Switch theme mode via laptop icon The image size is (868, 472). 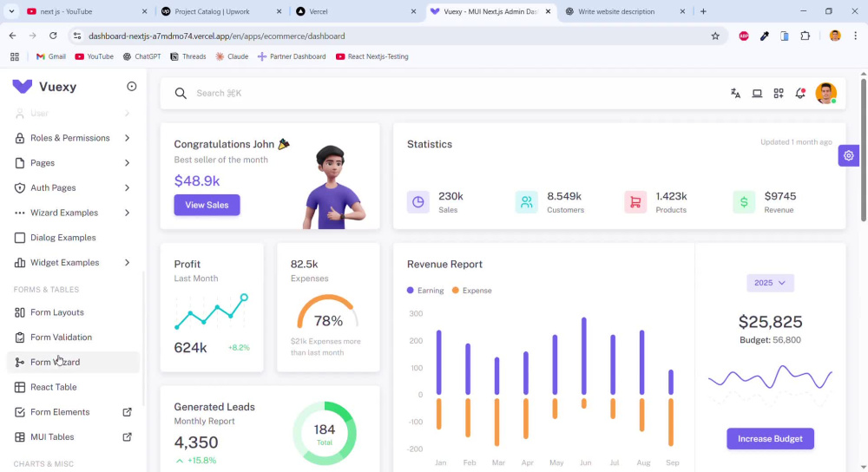point(757,94)
